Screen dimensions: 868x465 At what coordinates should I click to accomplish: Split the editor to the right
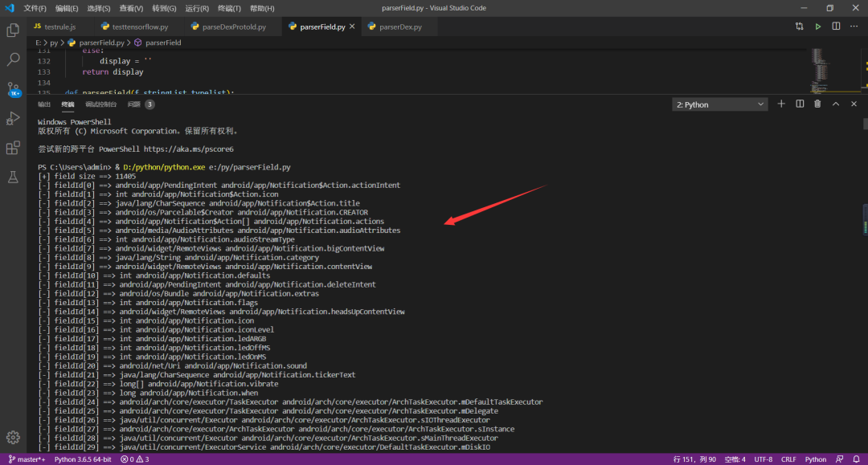(x=836, y=27)
